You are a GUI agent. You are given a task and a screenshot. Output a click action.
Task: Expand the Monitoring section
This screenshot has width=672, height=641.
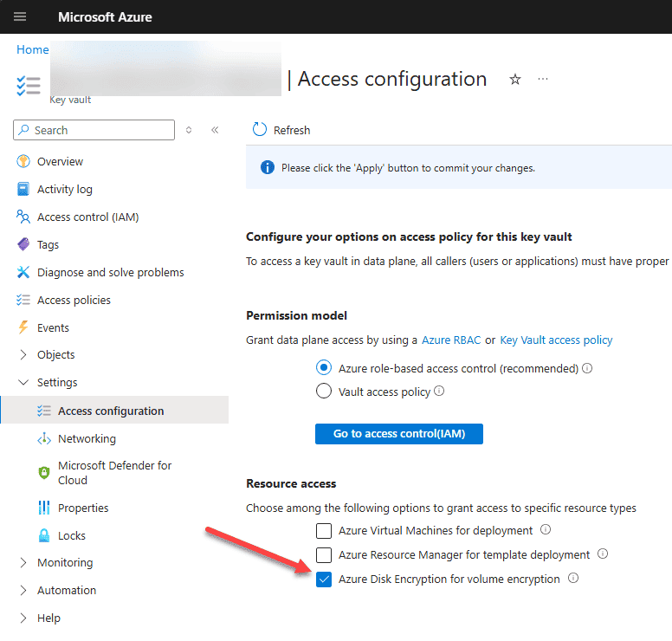(23, 562)
